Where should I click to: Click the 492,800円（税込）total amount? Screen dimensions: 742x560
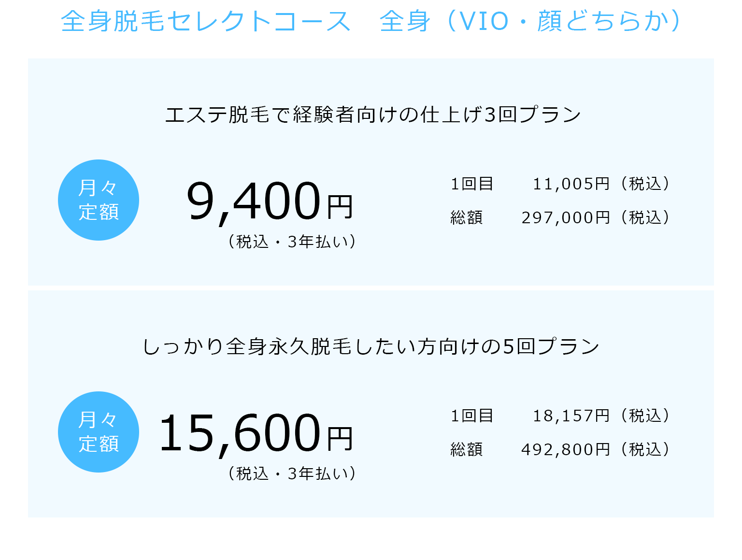point(597,449)
